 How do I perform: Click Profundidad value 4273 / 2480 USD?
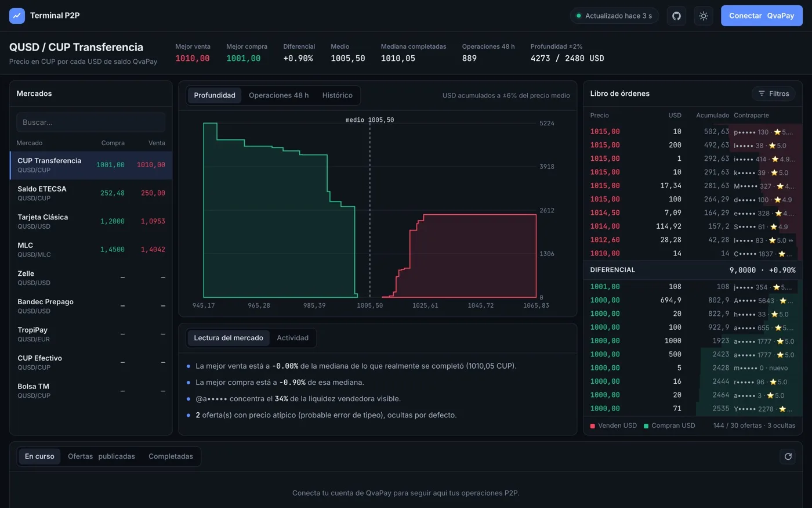(567, 58)
